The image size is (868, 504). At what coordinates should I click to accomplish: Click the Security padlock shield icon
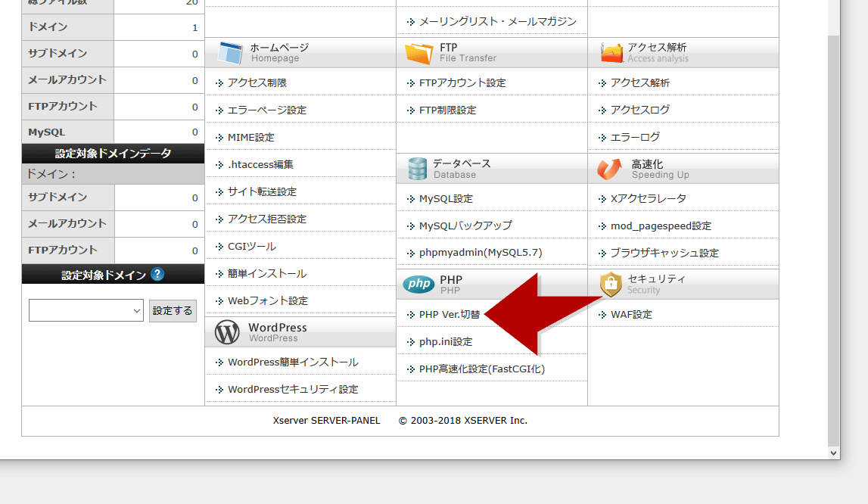pyautogui.click(x=611, y=284)
